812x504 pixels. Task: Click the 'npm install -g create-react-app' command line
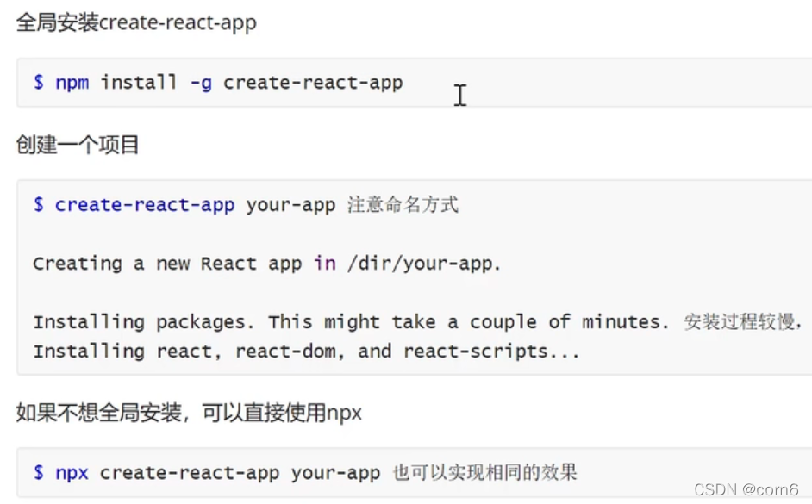coord(218,82)
